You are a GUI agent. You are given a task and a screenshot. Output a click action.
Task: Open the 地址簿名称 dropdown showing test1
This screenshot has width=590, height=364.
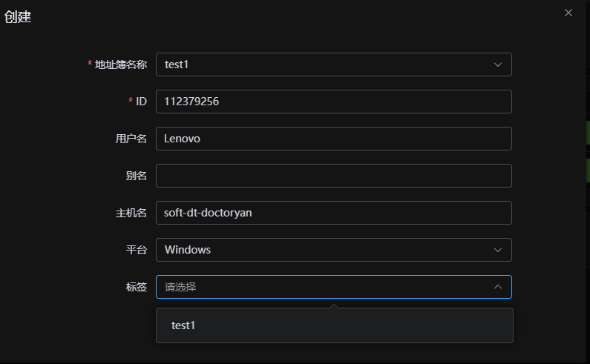(x=327, y=64)
